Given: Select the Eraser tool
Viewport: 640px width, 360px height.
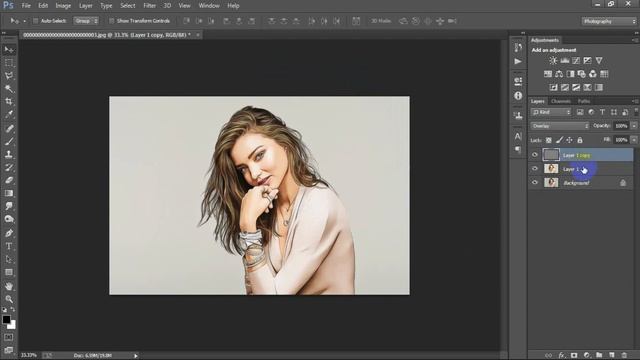Looking at the screenshot, I should pyautogui.click(x=9, y=180).
